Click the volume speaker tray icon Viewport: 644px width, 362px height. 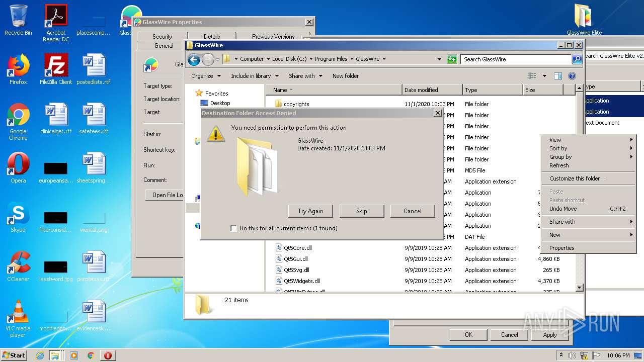[572, 355]
